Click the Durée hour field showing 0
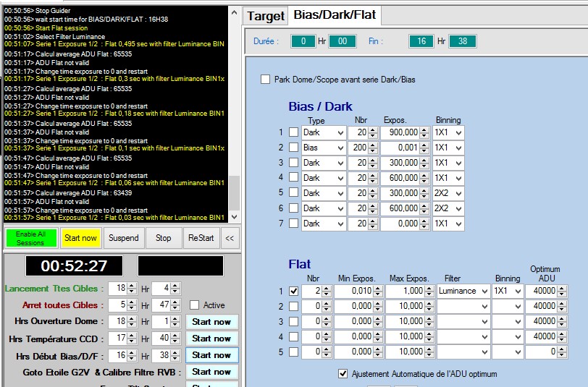Screen dimensions: 588x387 [x=303, y=41]
